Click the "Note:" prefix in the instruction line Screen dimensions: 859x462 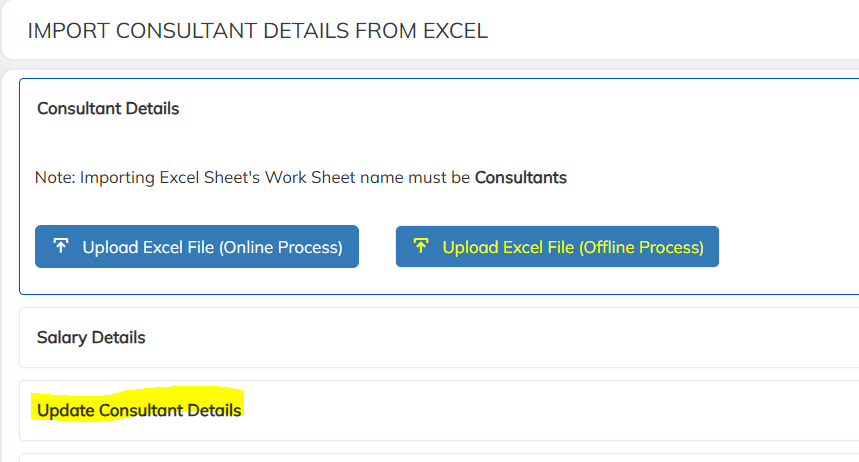[55, 178]
